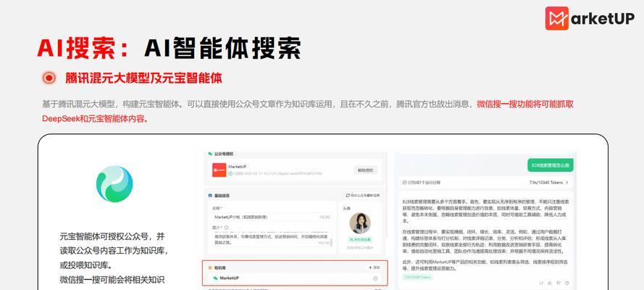Click the green Yuanbao agent logo
The width and height of the screenshot is (644, 290).
[x=114, y=184]
